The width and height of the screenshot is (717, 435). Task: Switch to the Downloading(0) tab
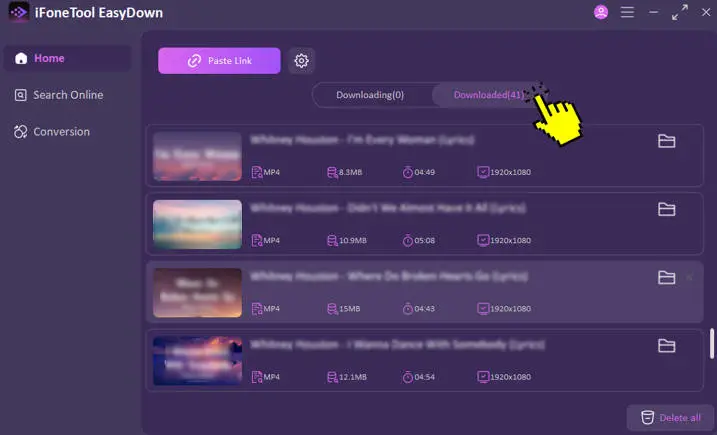(370, 95)
